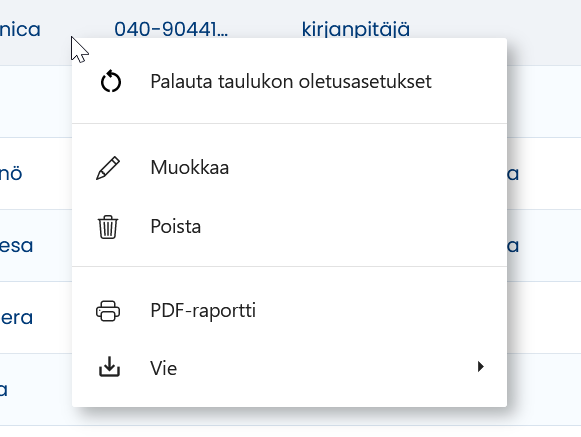Viewport: 581px width, 437px height.
Task: Click the pencil edit icon
Action: tap(108, 168)
